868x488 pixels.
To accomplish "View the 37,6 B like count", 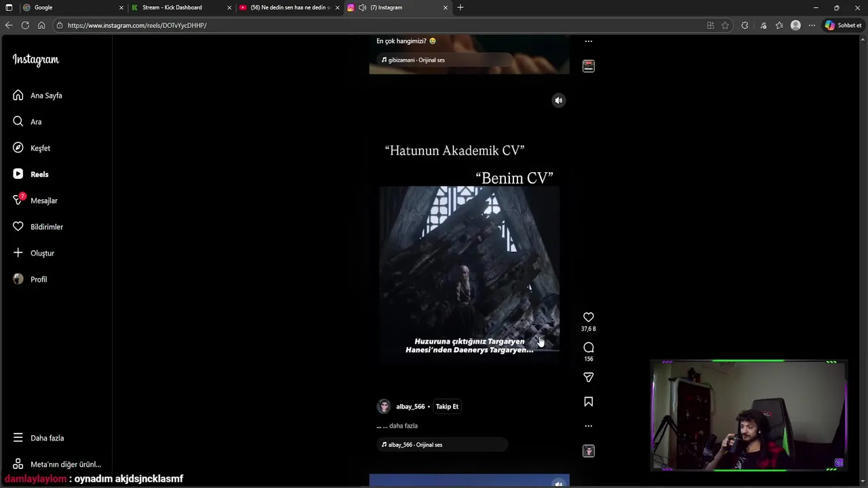I will [x=589, y=329].
